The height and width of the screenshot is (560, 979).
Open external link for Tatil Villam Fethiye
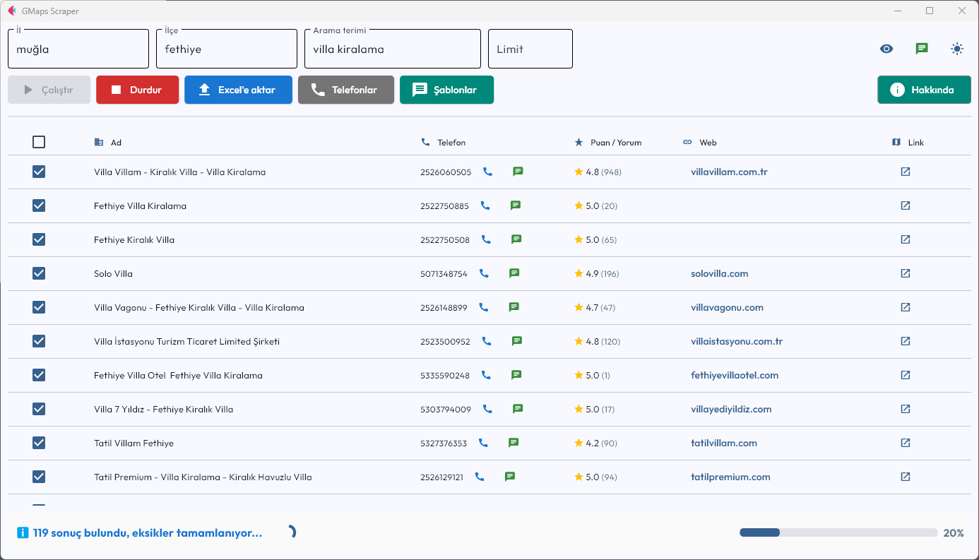point(906,443)
